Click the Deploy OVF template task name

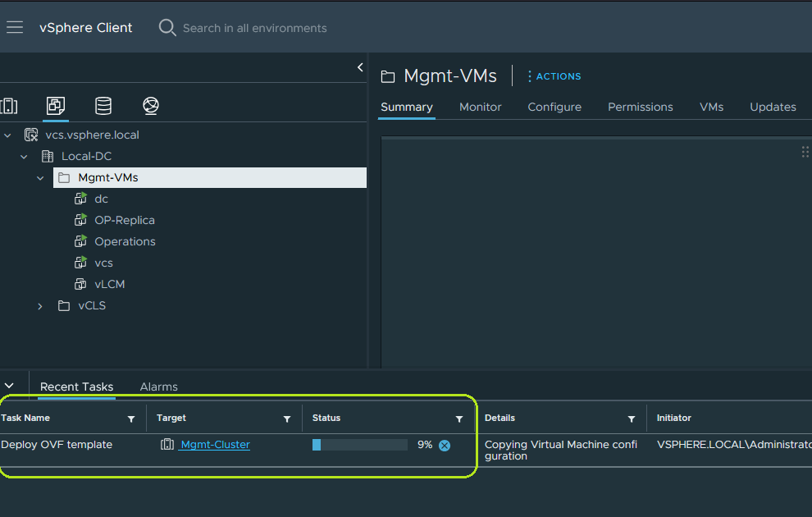point(57,445)
